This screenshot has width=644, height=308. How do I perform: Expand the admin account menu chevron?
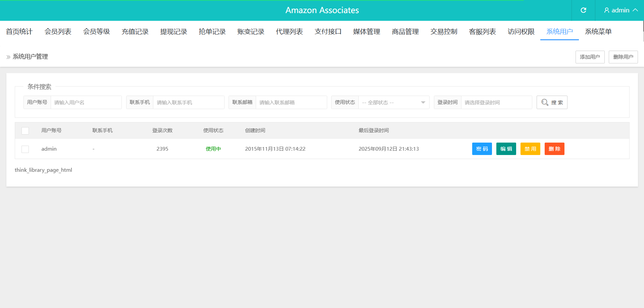pyautogui.click(x=635, y=10)
